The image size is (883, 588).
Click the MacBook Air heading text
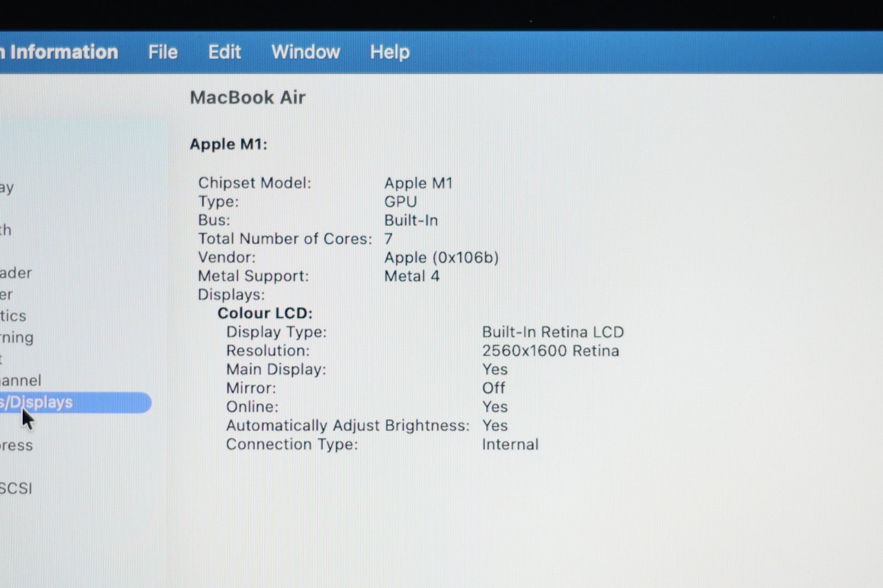pos(247,98)
